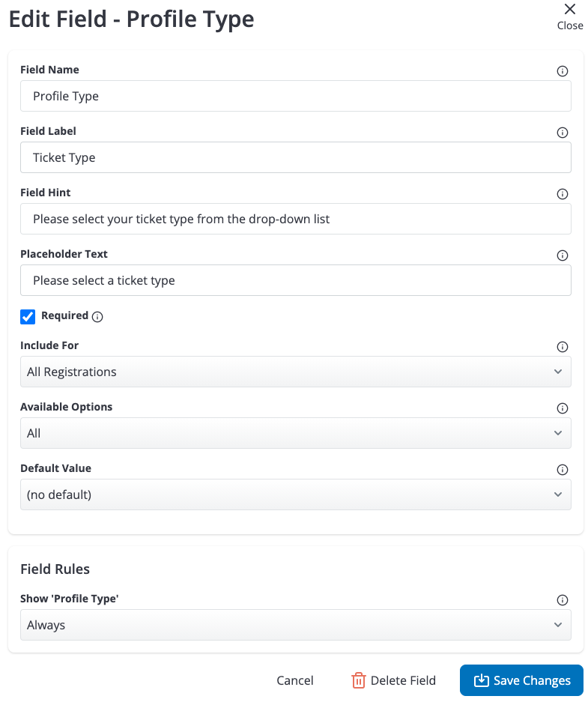Click the Save Changes button

pos(521,680)
